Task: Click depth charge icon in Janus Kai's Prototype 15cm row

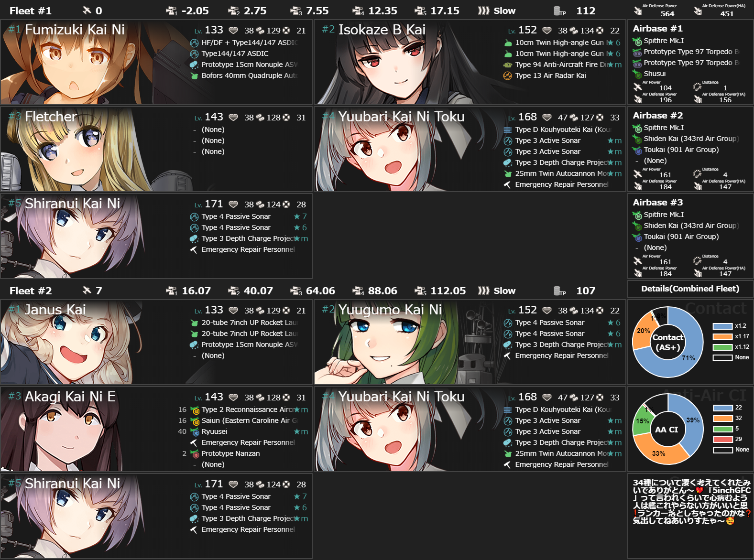Action: [x=194, y=345]
